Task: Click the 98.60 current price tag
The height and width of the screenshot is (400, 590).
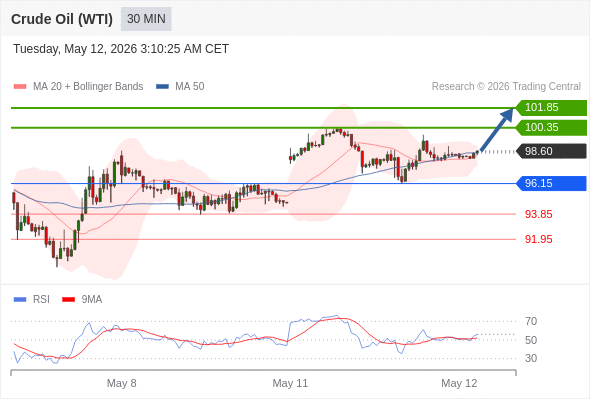Action: coord(551,151)
